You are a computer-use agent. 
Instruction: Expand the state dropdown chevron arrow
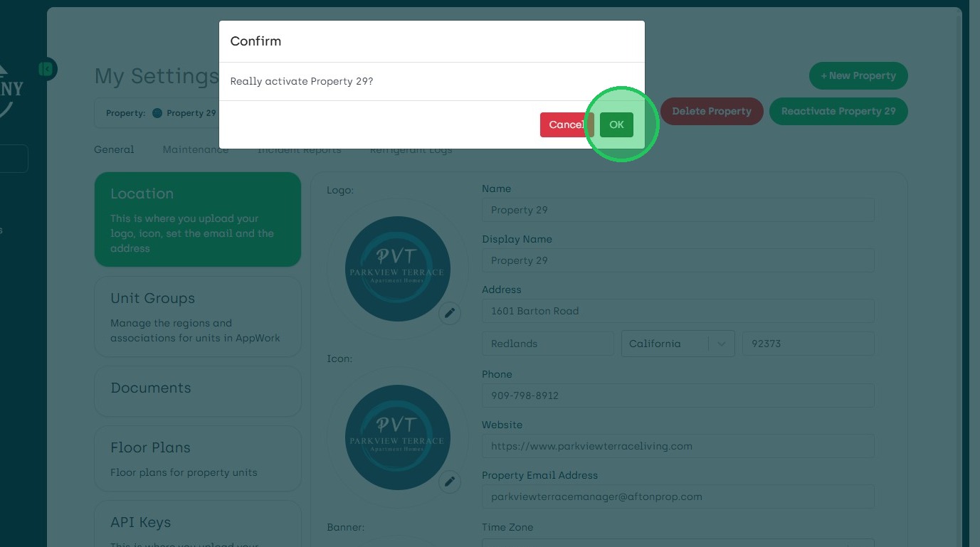coord(721,344)
